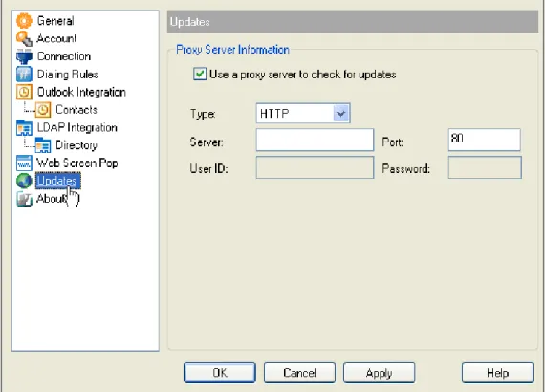Click the About icon
The width and height of the screenshot is (545, 392).
click(x=24, y=199)
